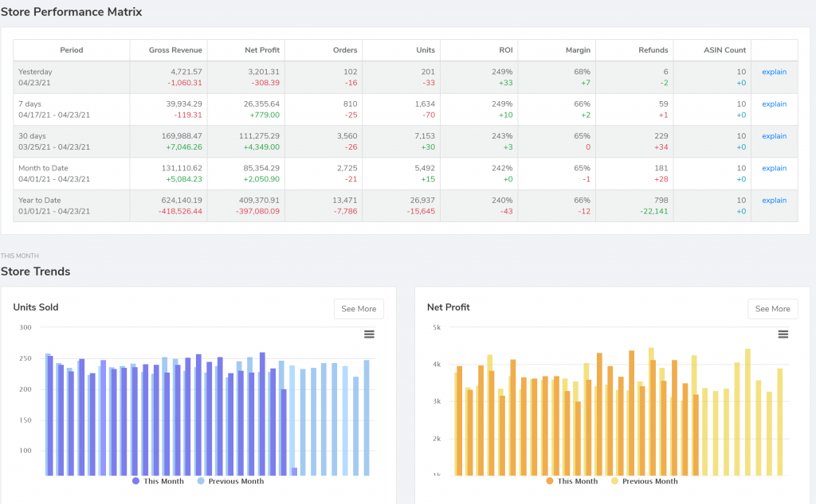The width and height of the screenshot is (816, 504).
Task: Click See More on Net Profit card
Action: click(x=772, y=309)
